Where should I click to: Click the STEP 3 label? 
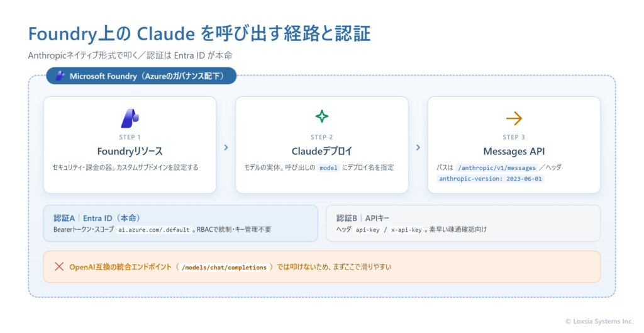tap(514, 137)
